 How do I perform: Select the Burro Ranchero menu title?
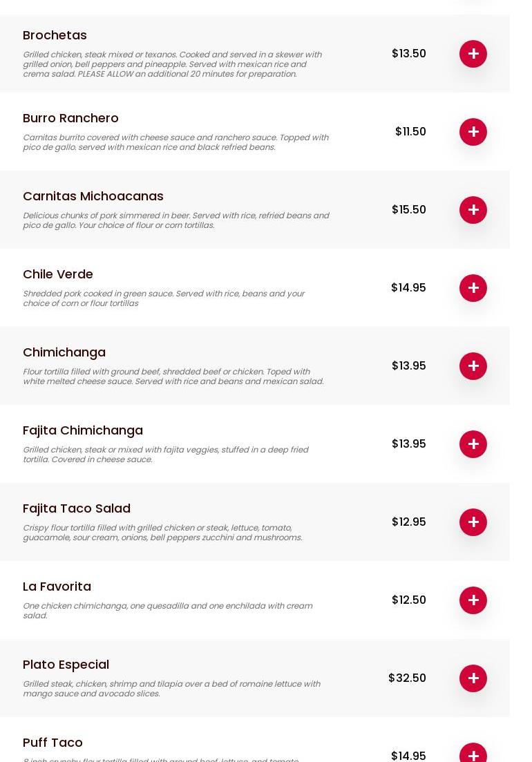[x=70, y=118]
